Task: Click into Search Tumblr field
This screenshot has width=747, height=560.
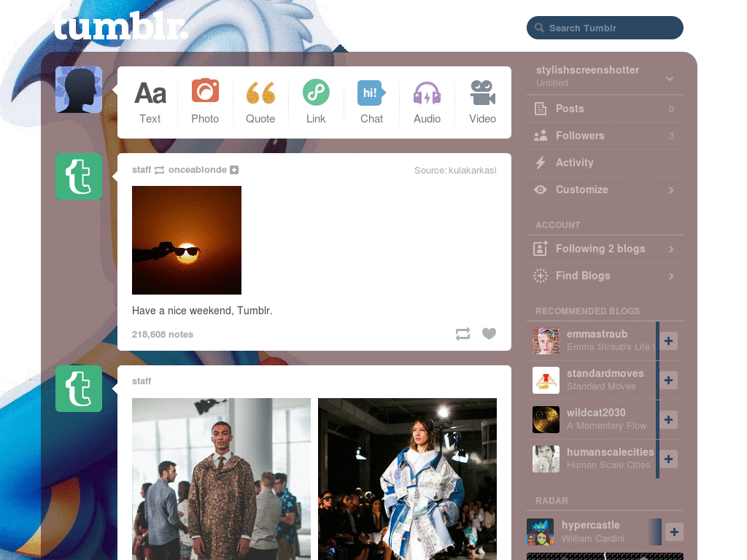Action: click(x=605, y=28)
